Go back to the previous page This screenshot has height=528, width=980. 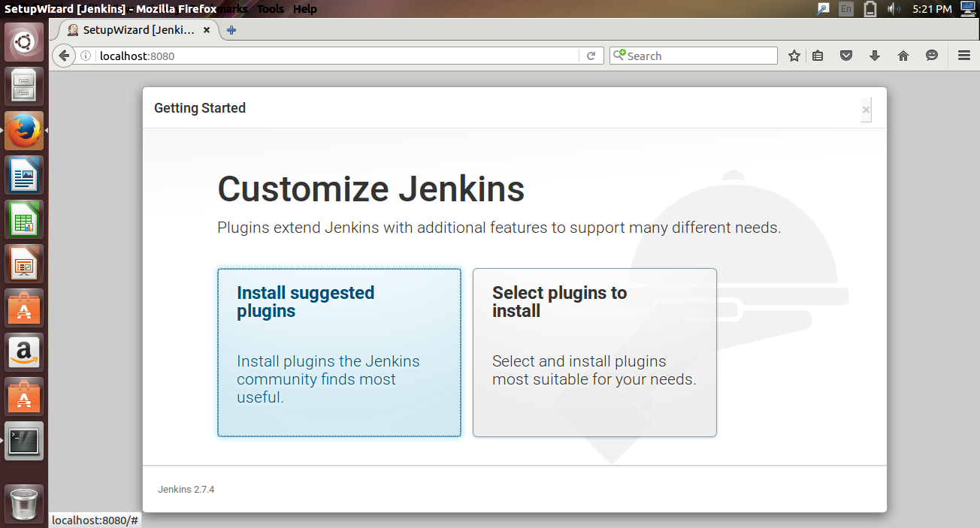(64, 55)
